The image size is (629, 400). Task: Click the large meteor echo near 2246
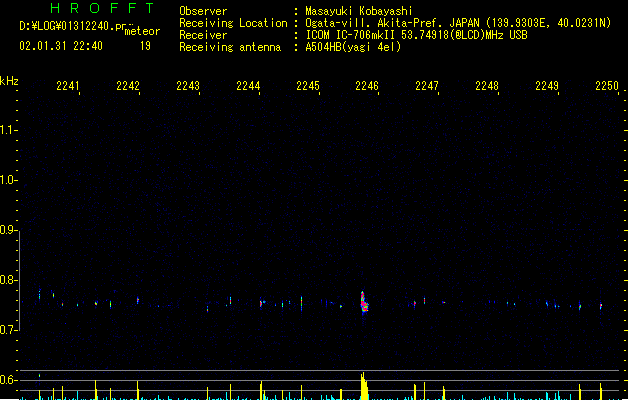(x=364, y=303)
